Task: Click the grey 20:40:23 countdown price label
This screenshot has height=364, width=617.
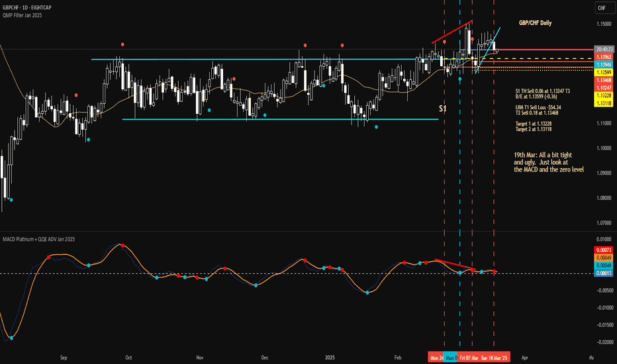Action: tap(604, 49)
